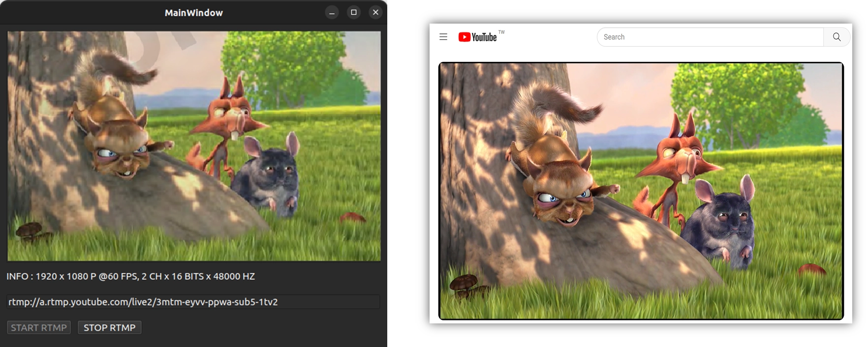Click the YouTube video player preview

[641, 191]
